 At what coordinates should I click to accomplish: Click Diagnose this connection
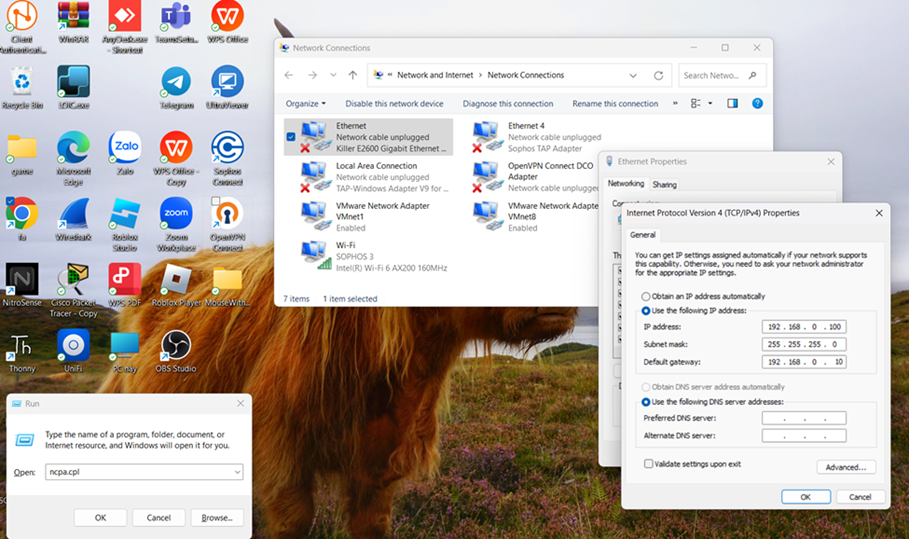coord(507,103)
